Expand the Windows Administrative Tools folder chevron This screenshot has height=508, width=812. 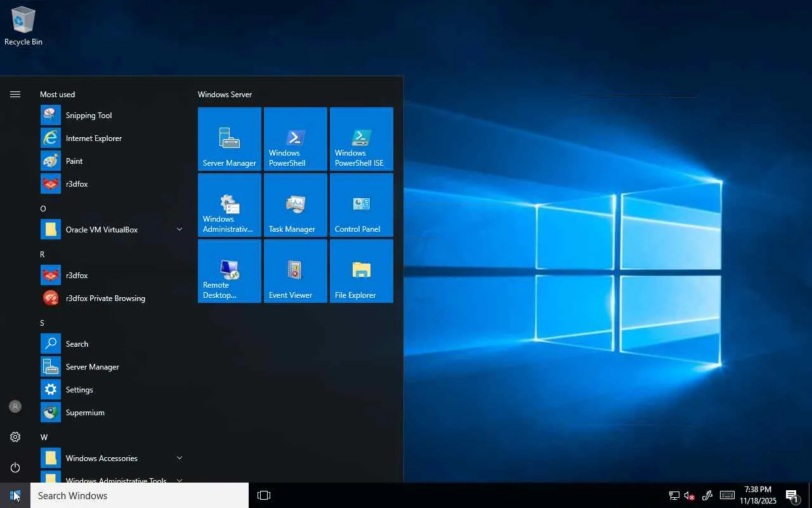coord(180,481)
